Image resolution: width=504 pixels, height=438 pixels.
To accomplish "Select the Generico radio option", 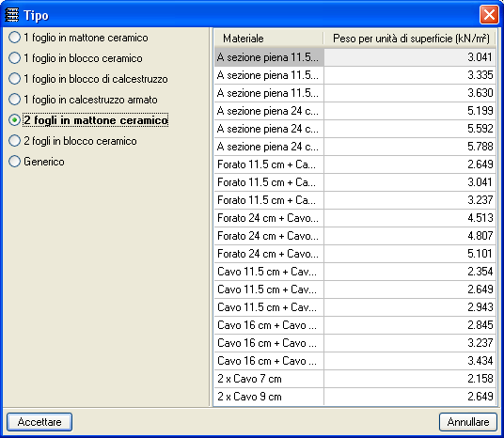I will click(x=37, y=162).
